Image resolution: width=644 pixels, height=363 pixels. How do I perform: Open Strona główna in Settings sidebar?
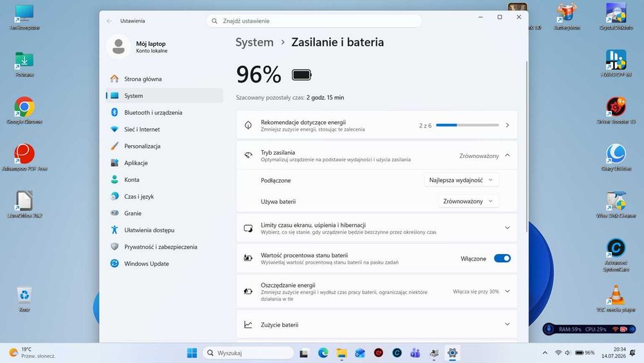click(164, 79)
